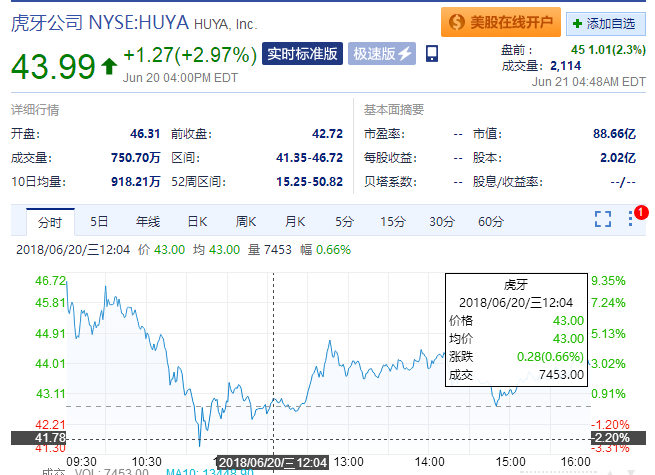Click the 美股在线开户 button
Image resolution: width=655 pixels, height=475 pixels.
pos(501,22)
